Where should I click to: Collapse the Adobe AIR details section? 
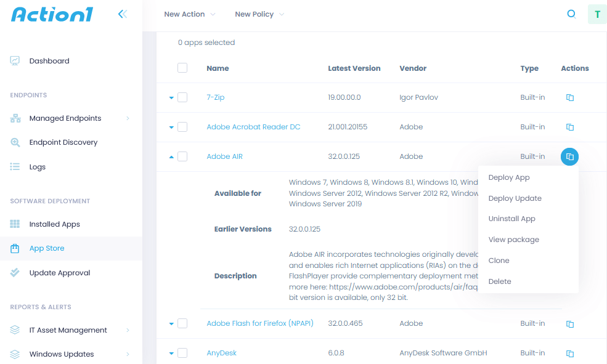(171, 156)
